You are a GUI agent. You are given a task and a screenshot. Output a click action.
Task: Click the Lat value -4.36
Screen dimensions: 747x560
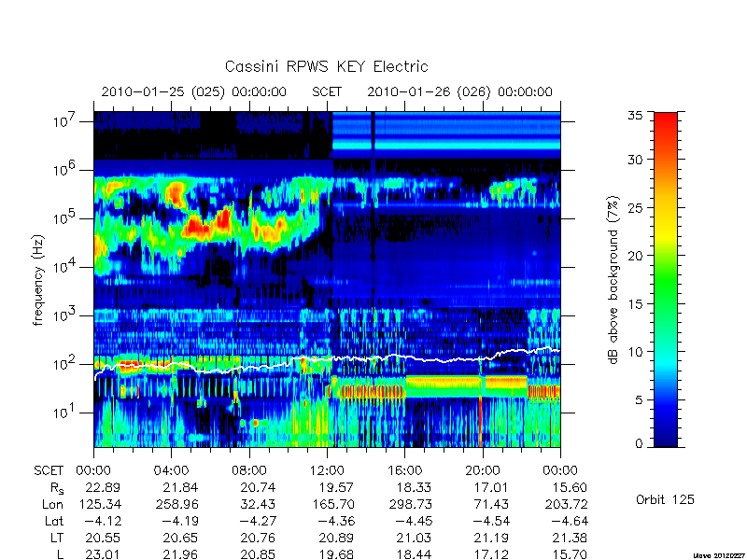(x=336, y=522)
